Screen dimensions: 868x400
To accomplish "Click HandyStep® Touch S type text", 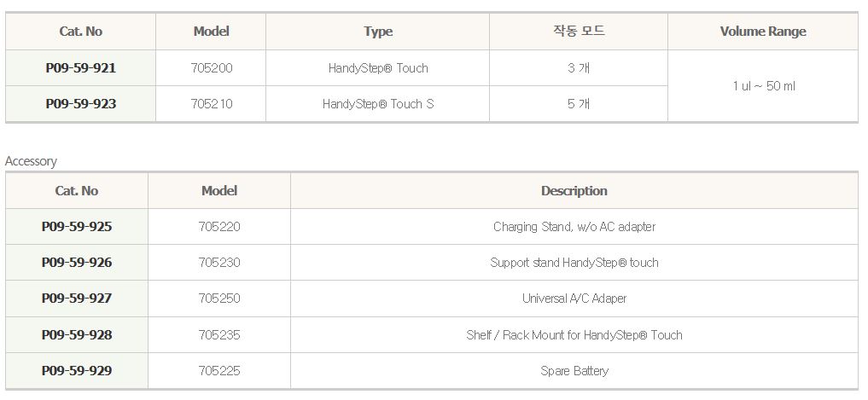I will pos(378,104).
